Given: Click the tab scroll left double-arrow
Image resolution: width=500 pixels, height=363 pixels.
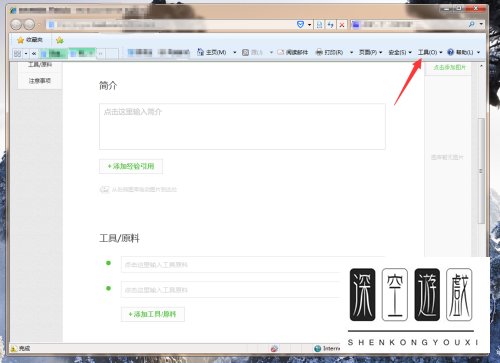Looking at the screenshot, I should coord(34,53).
